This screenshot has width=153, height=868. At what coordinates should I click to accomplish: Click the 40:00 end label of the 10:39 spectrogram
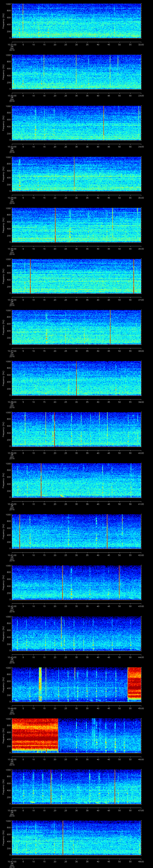[141, 453]
